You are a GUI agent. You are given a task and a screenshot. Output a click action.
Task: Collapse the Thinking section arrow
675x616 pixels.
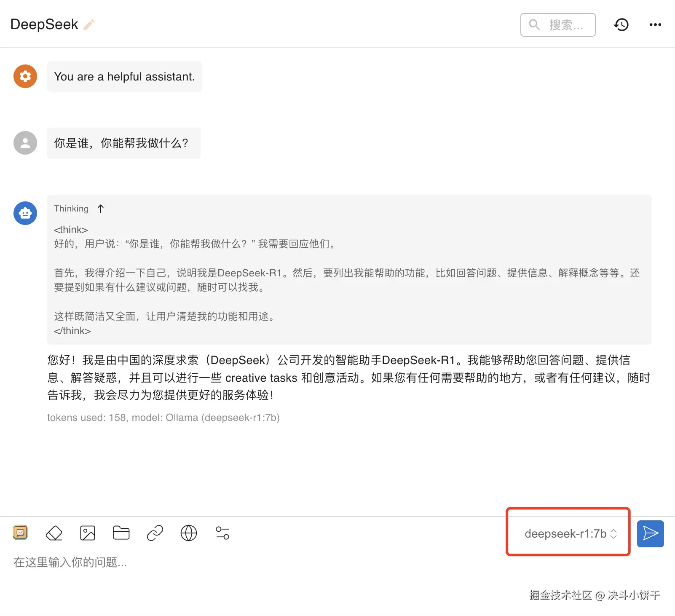(101, 209)
